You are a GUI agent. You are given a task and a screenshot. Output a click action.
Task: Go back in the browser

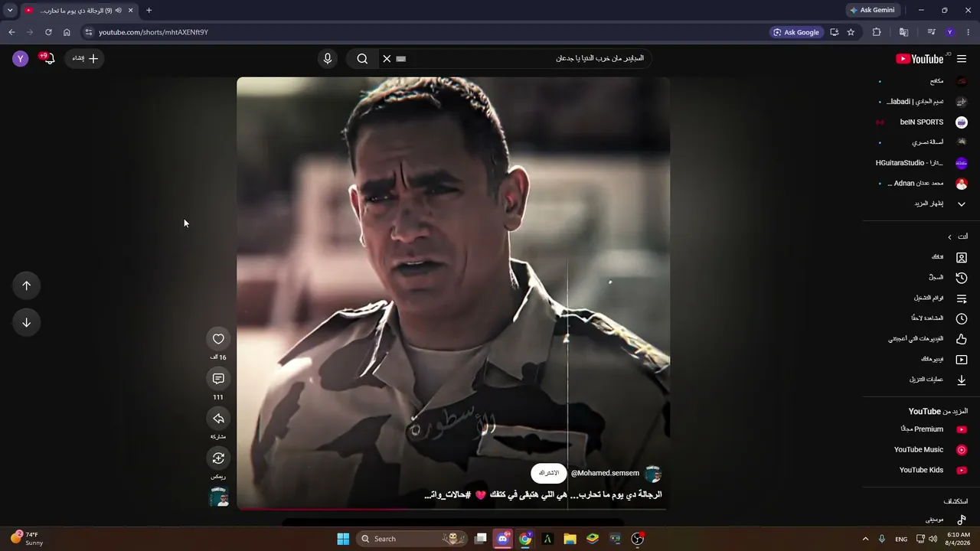(11, 32)
